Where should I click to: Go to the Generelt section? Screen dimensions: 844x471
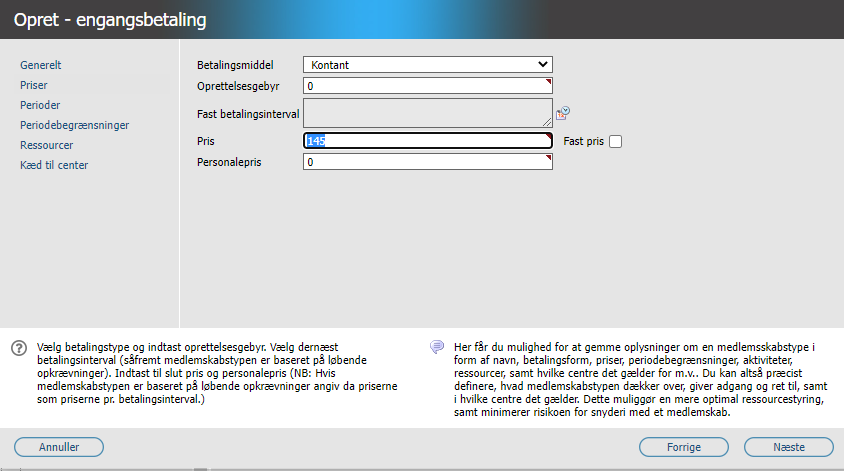(40, 65)
